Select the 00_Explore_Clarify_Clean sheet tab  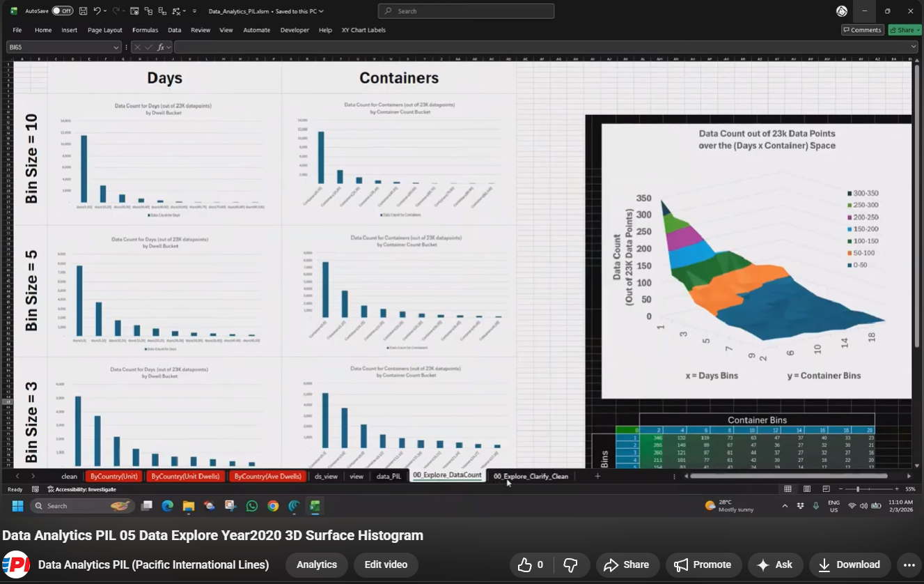(531, 476)
